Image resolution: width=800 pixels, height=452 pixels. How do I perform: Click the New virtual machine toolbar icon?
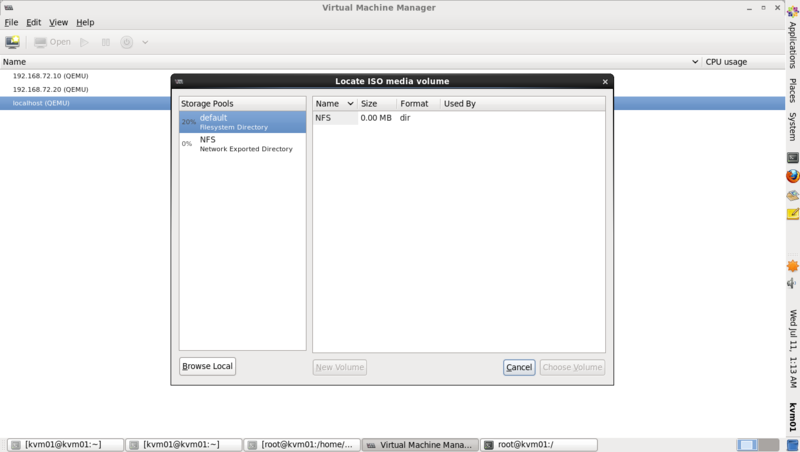[x=12, y=42]
